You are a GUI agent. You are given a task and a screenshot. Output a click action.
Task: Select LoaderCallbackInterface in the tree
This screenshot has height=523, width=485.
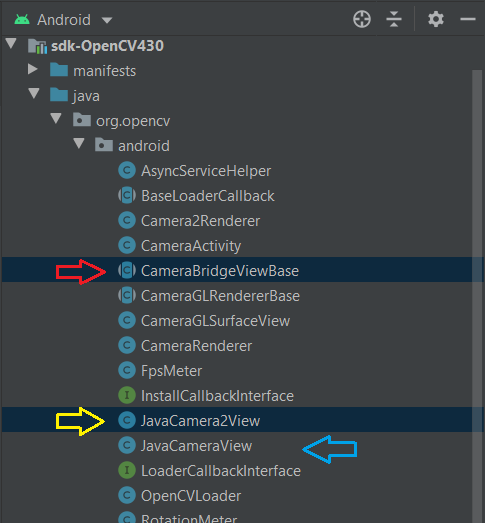(x=221, y=471)
